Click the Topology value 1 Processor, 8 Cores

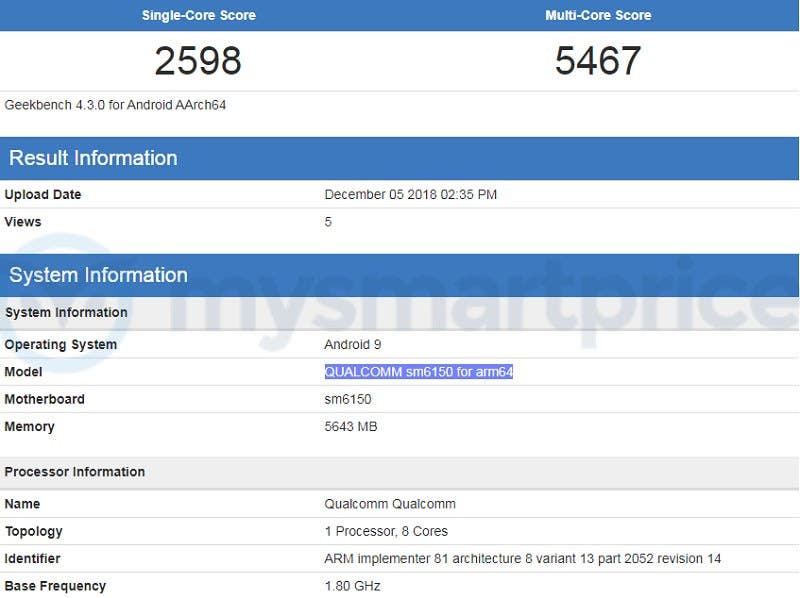pos(386,531)
